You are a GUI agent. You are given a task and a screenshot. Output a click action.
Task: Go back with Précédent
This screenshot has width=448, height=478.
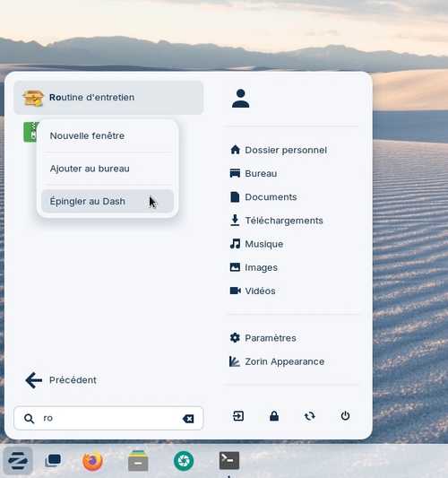coord(61,380)
